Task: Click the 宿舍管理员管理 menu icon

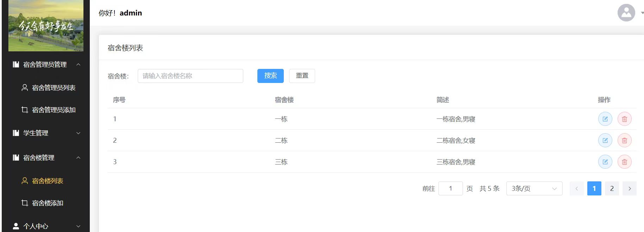Action: click(16, 64)
